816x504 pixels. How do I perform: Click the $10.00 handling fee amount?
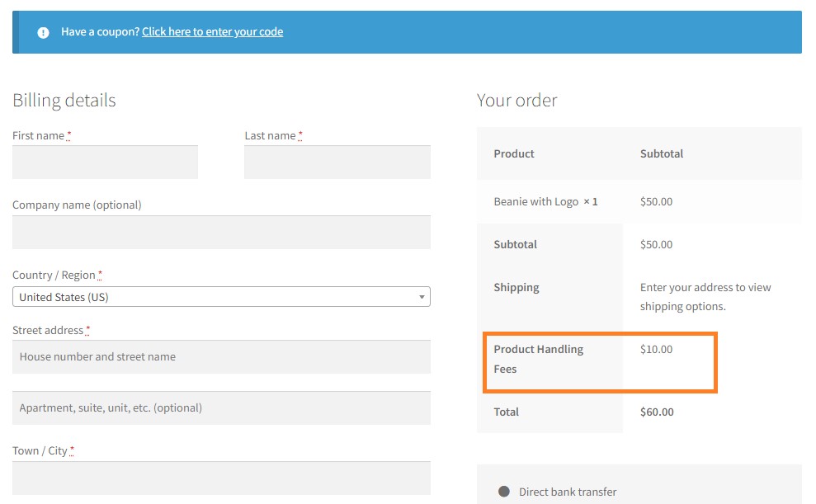pos(656,350)
